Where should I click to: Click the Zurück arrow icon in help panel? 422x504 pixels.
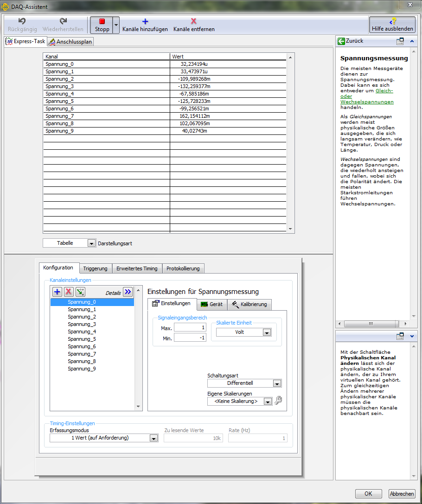tap(341, 41)
